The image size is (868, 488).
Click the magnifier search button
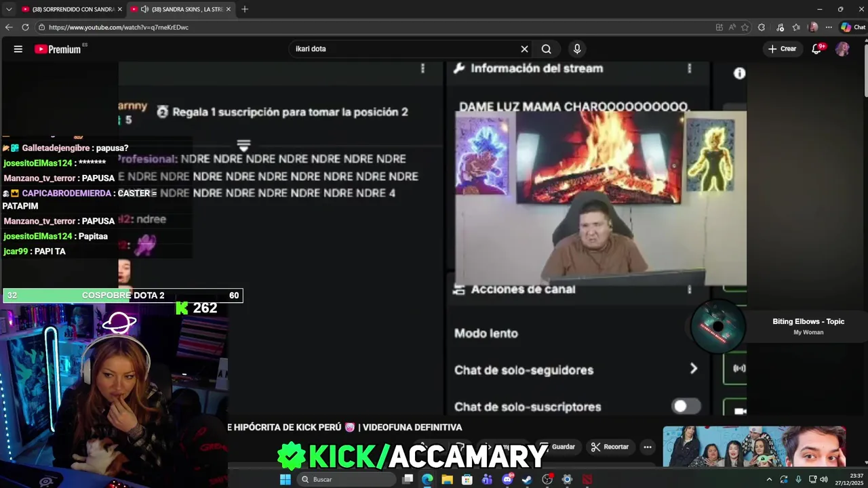click(x=547, y=49)
